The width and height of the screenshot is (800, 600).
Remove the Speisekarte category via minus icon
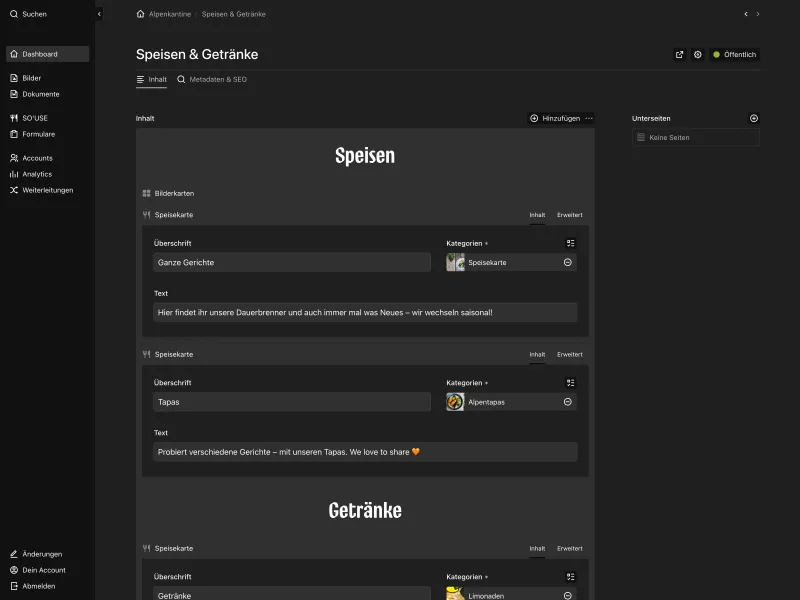tap(567, 262)
